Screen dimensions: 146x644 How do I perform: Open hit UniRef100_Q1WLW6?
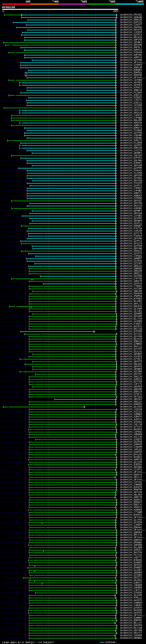[x=131, y=17]
